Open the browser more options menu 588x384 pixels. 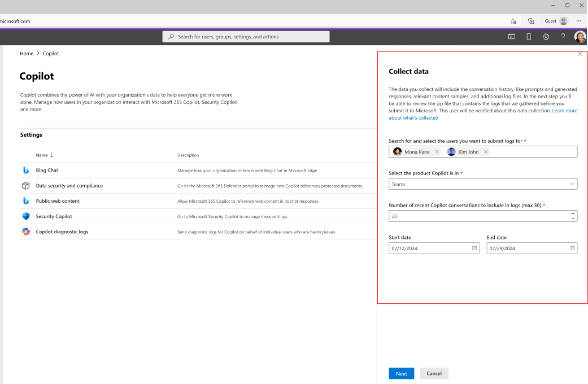coord(579,21)
